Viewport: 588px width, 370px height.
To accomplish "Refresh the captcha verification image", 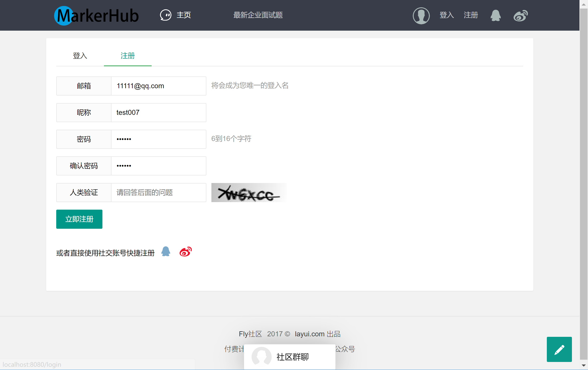I will point(249,193).
